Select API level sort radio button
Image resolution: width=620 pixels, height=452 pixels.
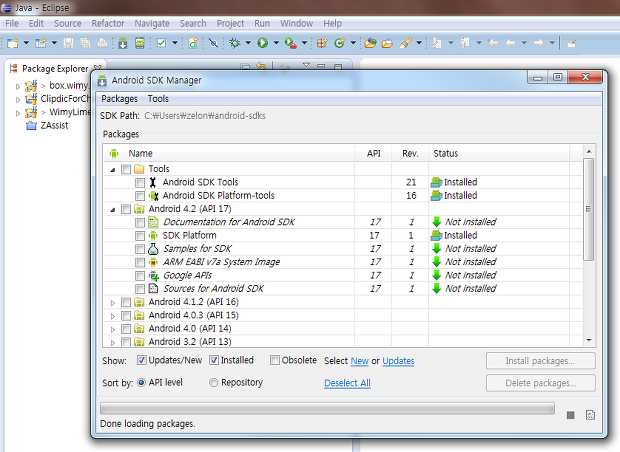(x=141, y=382)
